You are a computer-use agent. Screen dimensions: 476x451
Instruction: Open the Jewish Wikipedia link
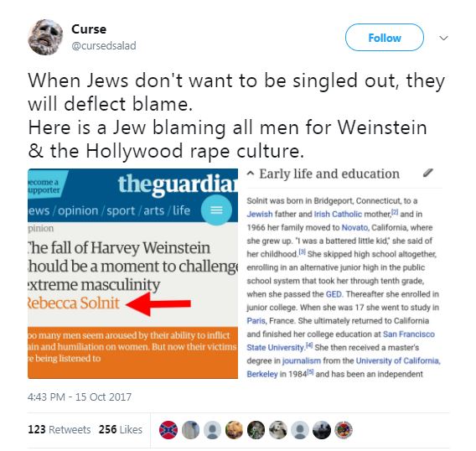[260, 214]
